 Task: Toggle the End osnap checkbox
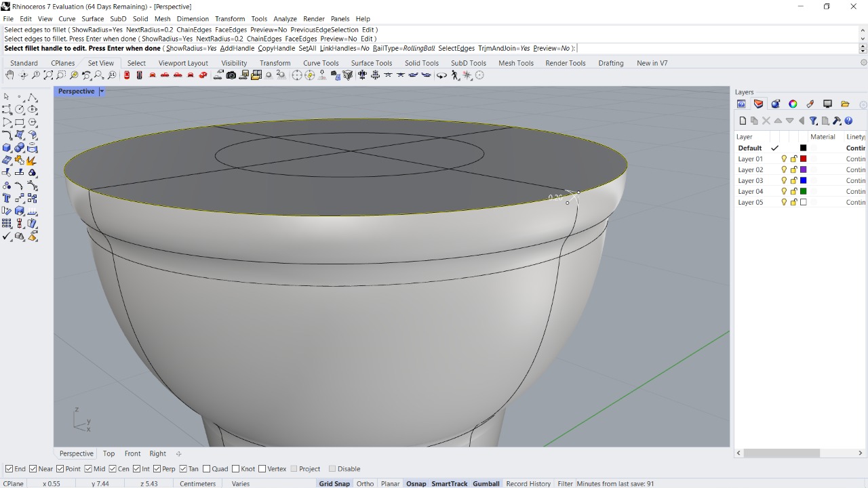9,468
